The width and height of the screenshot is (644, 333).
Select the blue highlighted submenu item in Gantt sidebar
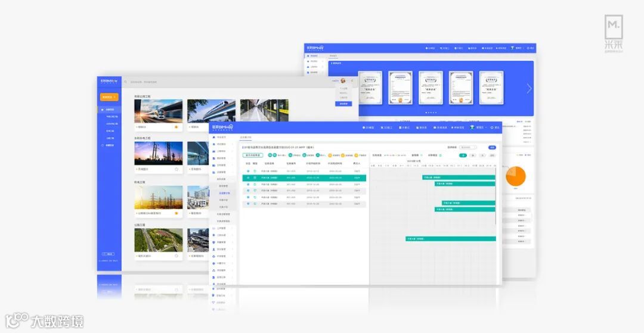[x=224, y=193]
